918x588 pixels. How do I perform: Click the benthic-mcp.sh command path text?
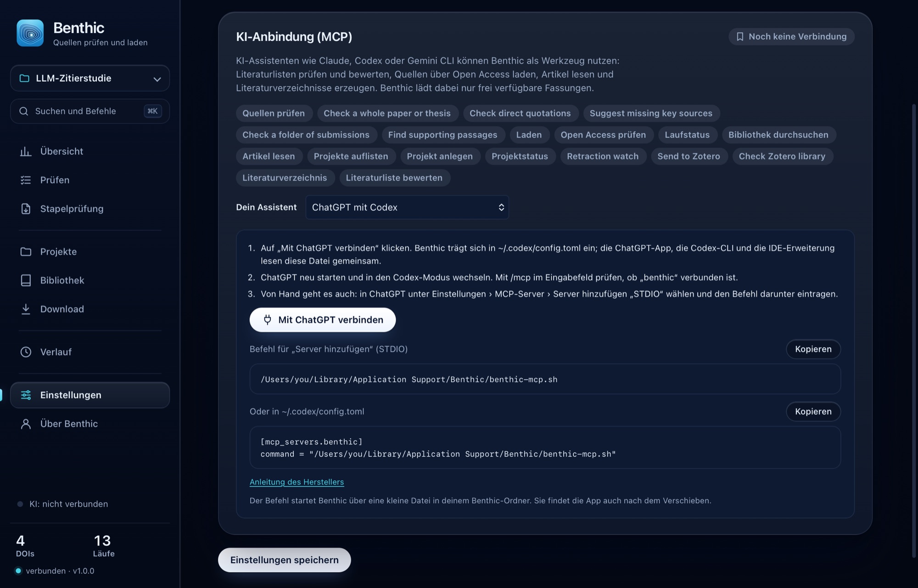(409, 380)
